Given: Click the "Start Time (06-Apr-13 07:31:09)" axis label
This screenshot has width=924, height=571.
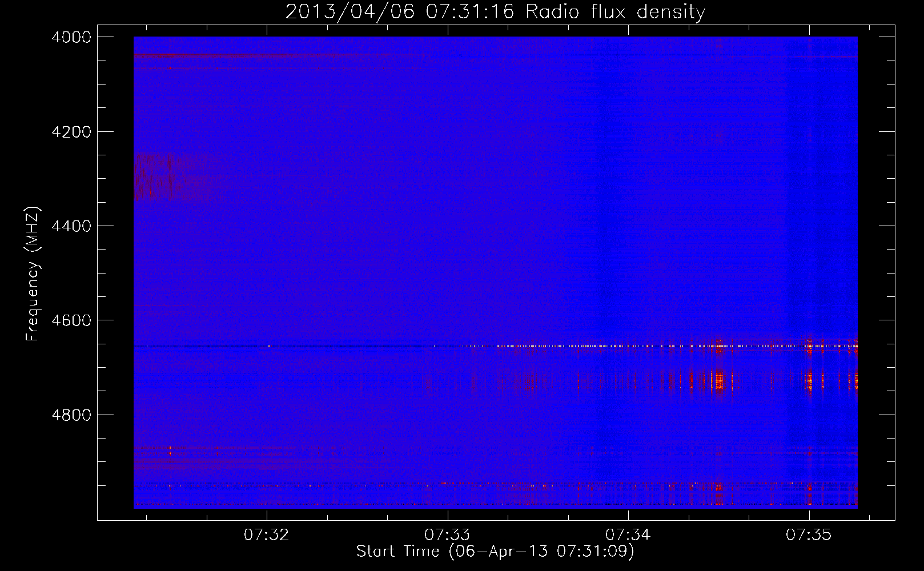Looking at the screenshot, I should pyautogui.click(x=495, y=552).
